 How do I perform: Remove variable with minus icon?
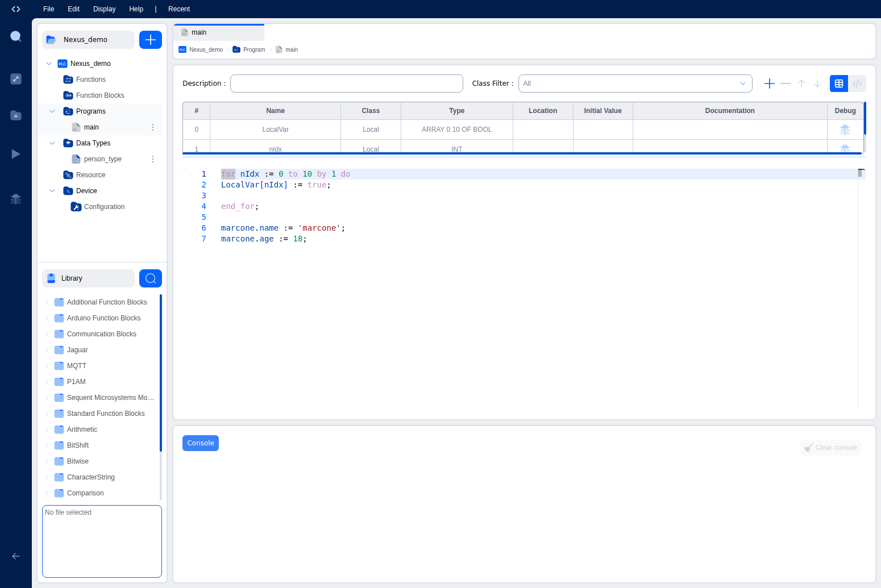(x=786, y=84)
